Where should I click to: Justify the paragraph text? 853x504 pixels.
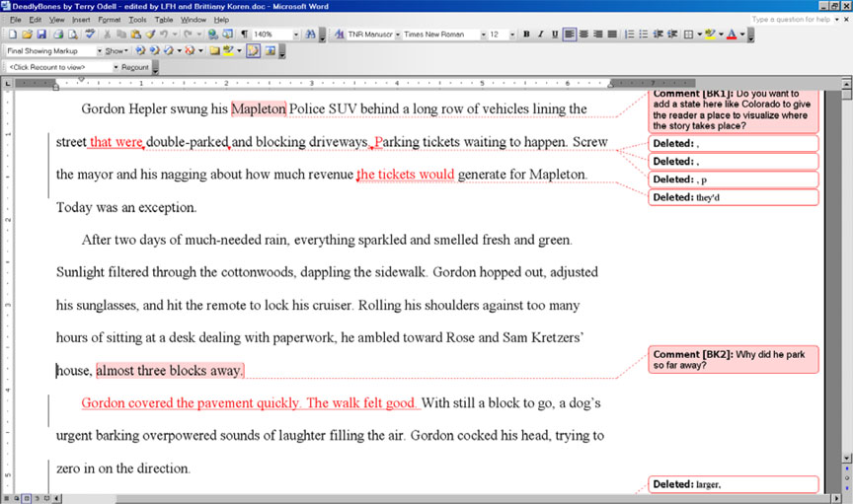tap(612, 35)
